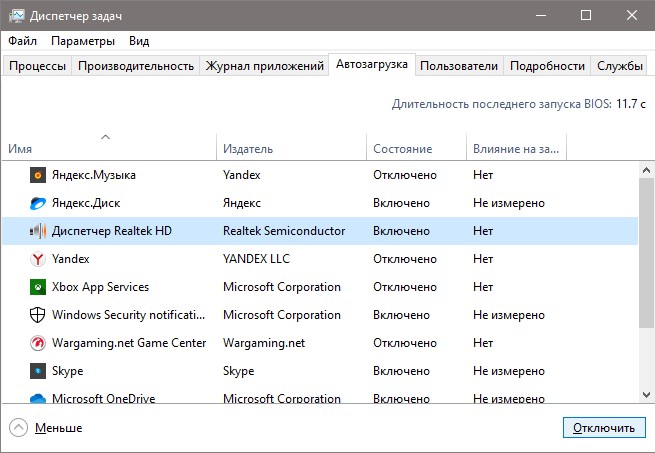Click Не измерено in Windows Security row

coord(509,315)
